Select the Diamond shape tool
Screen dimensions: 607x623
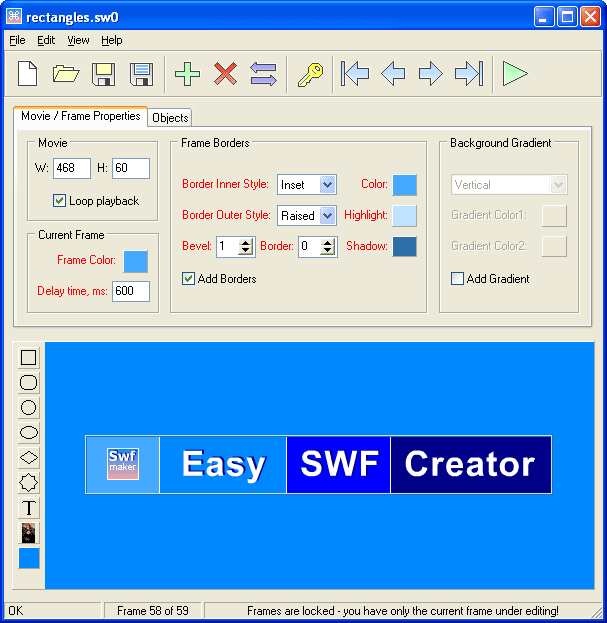[29, 457]
